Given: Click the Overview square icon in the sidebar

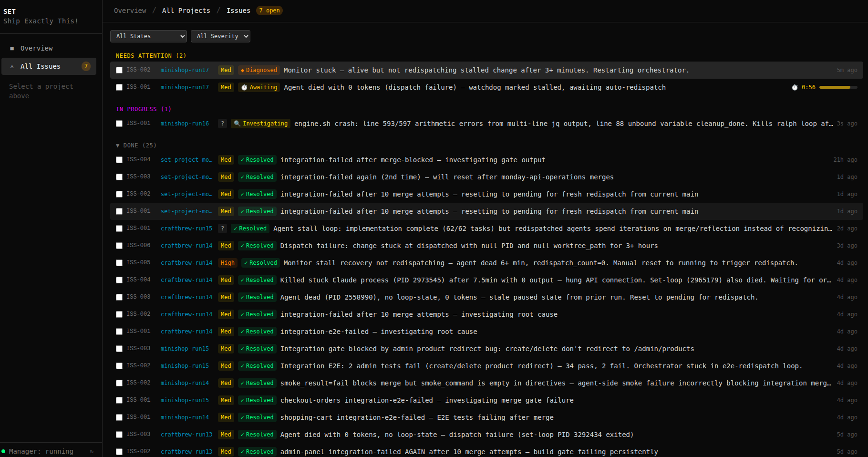Looking at the screenshot, I should (11, 48).
